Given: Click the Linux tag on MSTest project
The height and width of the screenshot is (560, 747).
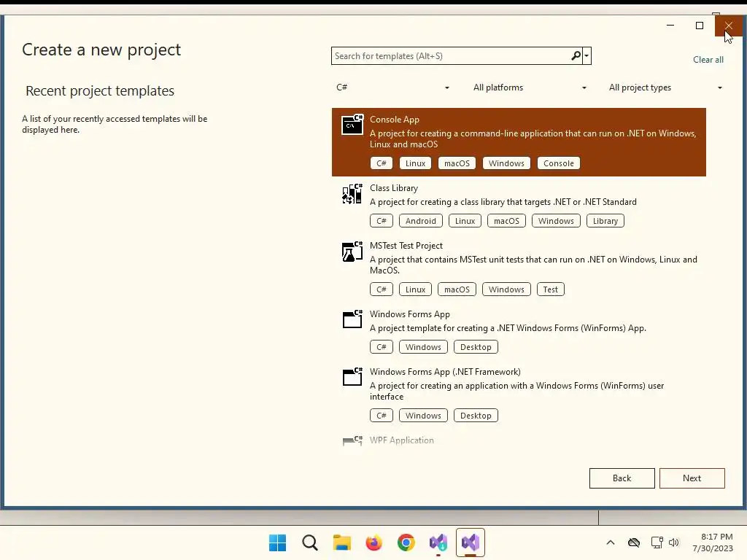Looking at the screenshot, I should click(415, 289).
